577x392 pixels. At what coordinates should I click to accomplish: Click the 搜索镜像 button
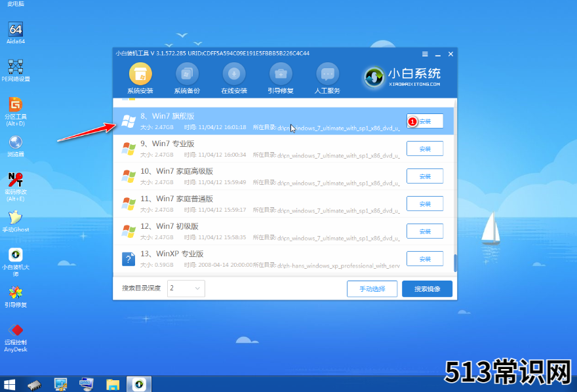[427, 288]
